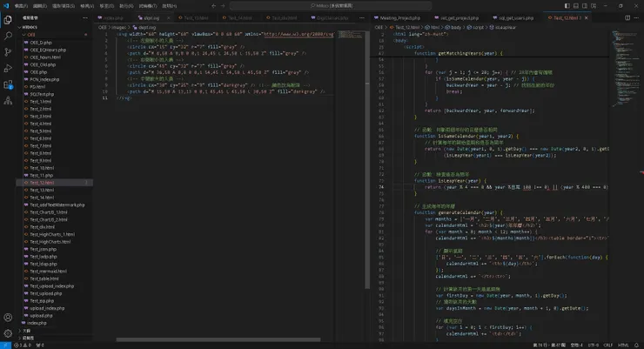The height and width of the screenshot is (349, 644).
Task: Collapse the HTDOCS root folder section
Action: [x=30, y=27]
